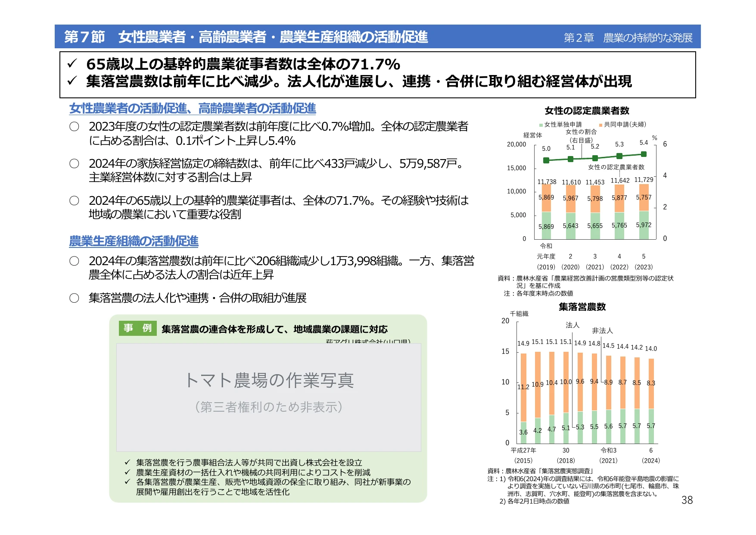Select the case point about 株式会社を設立
756x535 pixels.
tap(249, 463)
